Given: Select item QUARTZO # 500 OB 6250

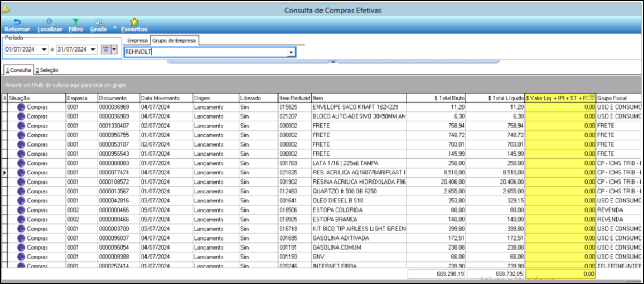Looking at the screenshot, I should point(358,191).
